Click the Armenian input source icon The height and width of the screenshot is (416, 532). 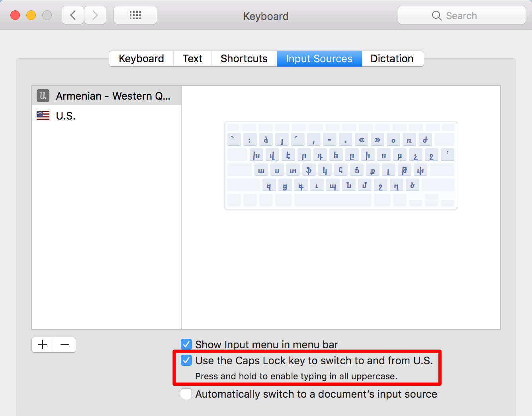(x=43, y=96)
